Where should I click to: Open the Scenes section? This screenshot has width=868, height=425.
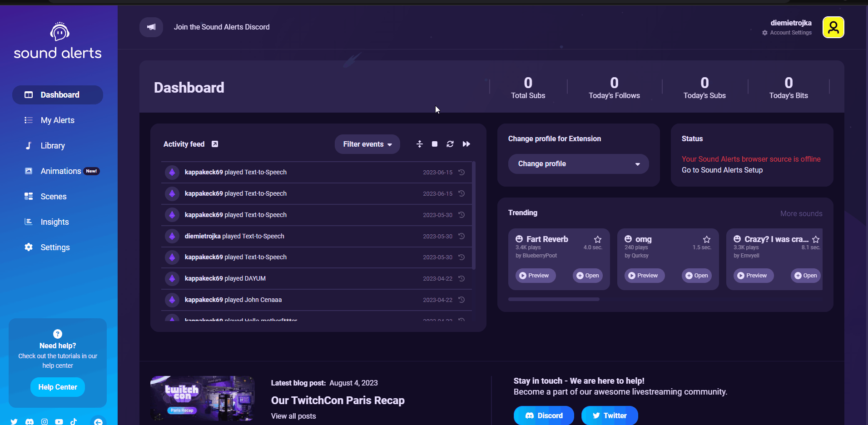[58, 197]
